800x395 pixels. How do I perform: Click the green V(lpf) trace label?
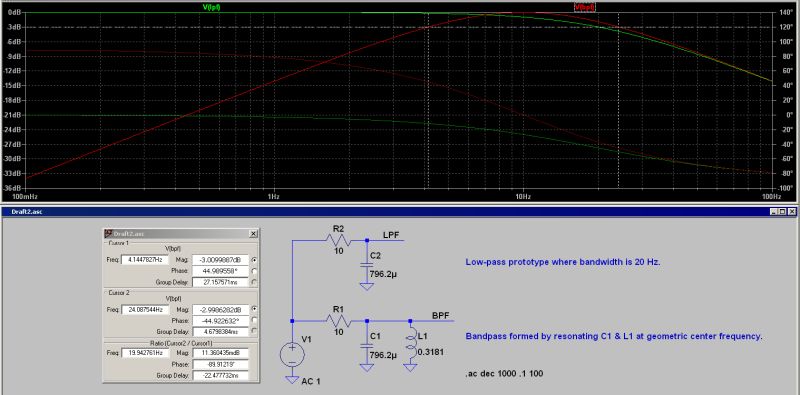(x=212, y=7)
